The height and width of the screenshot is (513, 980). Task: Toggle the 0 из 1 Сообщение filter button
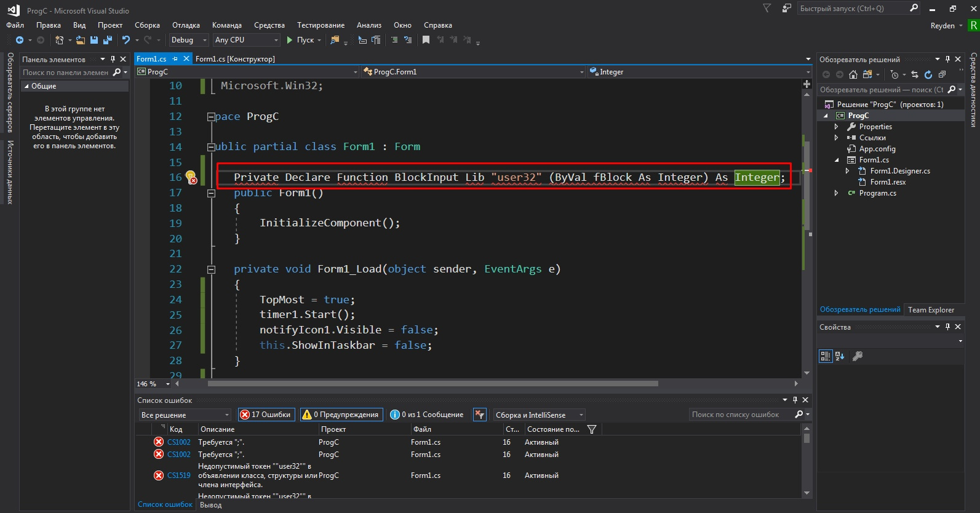point(427,415)
